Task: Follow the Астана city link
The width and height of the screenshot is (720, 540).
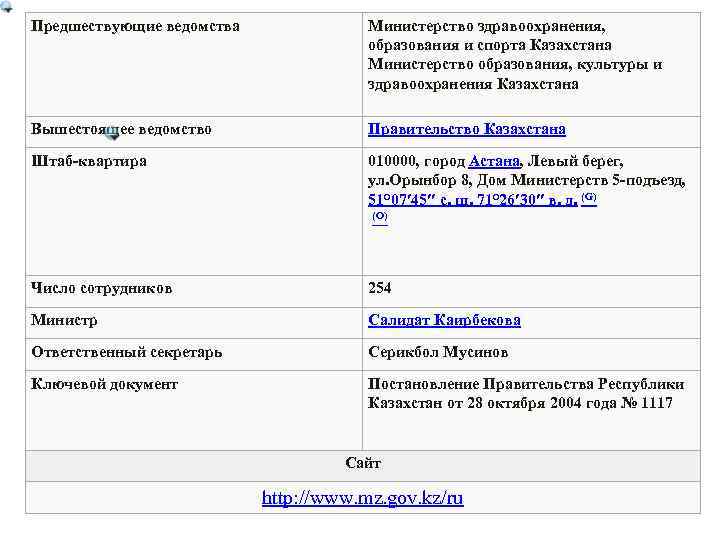Action: pyautogui.click(x=494, y=161)
